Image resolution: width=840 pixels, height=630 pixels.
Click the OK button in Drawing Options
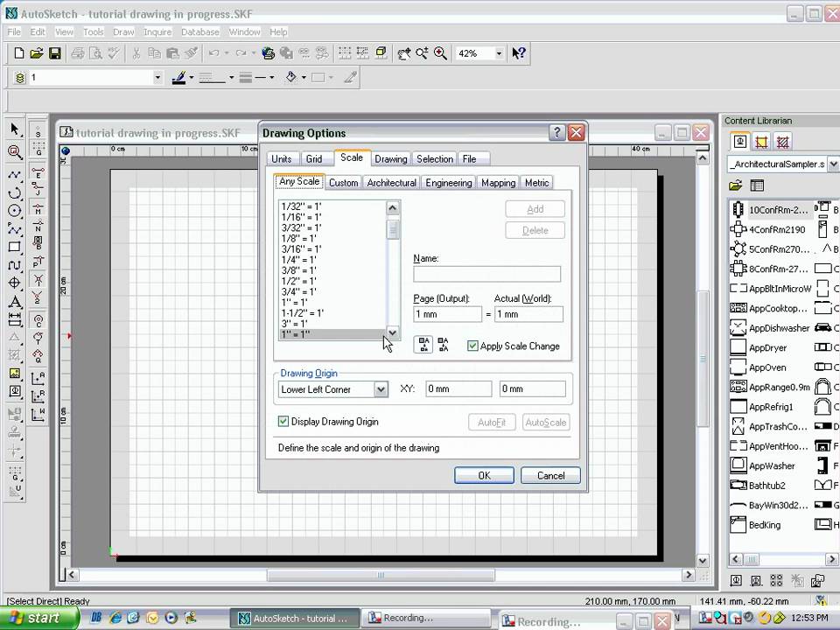click(x=484, y=475)
